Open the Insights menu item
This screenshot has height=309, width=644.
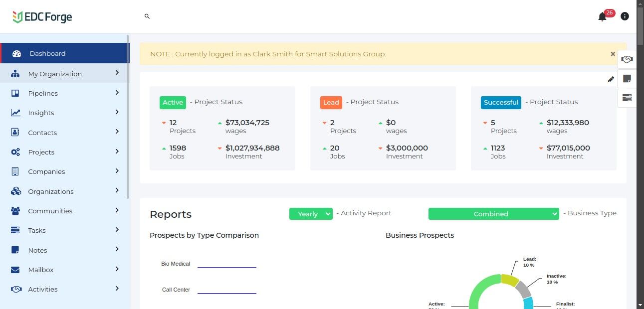pyautogui.click(x=65, y=113)
